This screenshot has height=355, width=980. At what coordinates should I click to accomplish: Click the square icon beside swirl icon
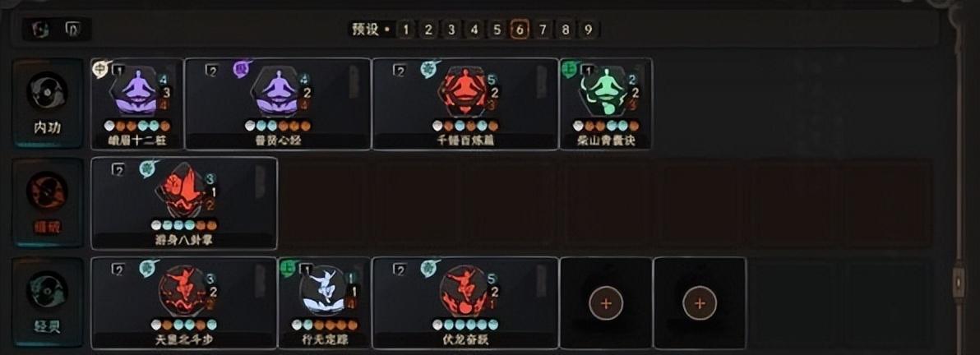73,30
